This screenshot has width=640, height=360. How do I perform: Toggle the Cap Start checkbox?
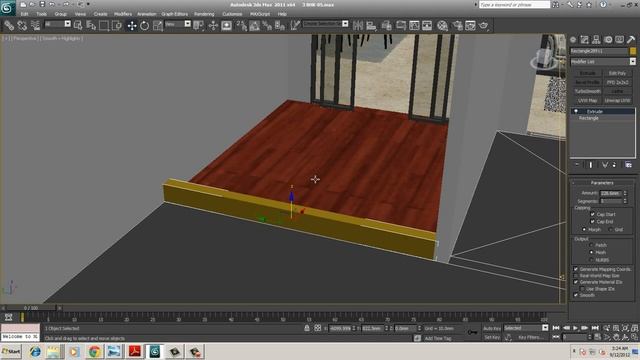point(592,214)
